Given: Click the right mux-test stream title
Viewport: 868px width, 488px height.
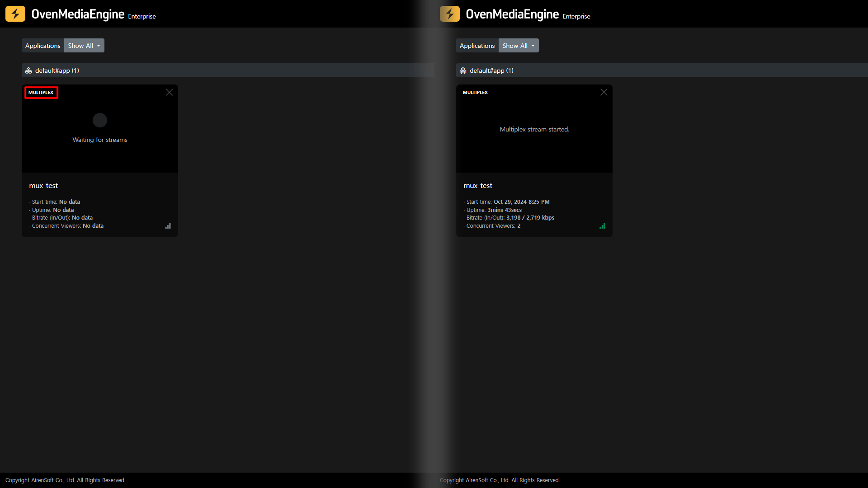Looking at the screenshot, I should click(x=478, y=186).
